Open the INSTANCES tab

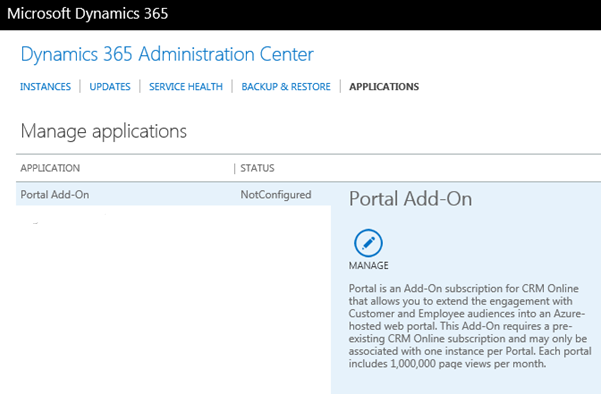pyautogui.click(x=45, y=87)
